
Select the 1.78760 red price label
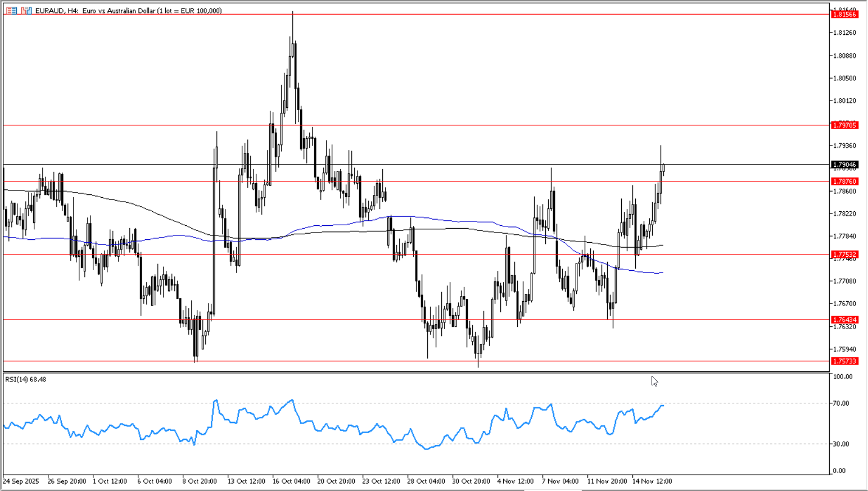point(844,181)
